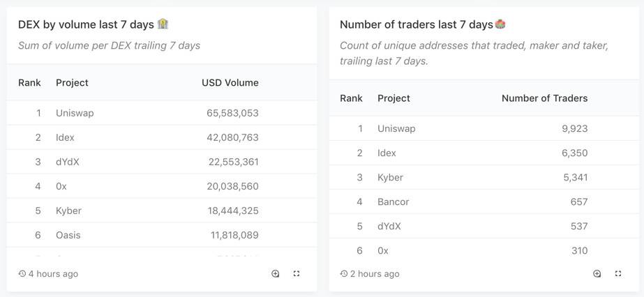
Task: Click the clock icon beside "2 hours ago"
Action: [344, 274]
